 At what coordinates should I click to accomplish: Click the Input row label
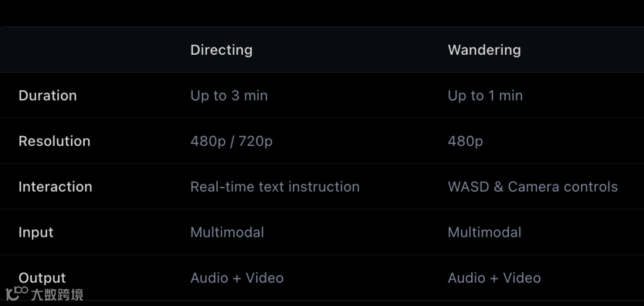pyautogui.click(x=36, y=233)
